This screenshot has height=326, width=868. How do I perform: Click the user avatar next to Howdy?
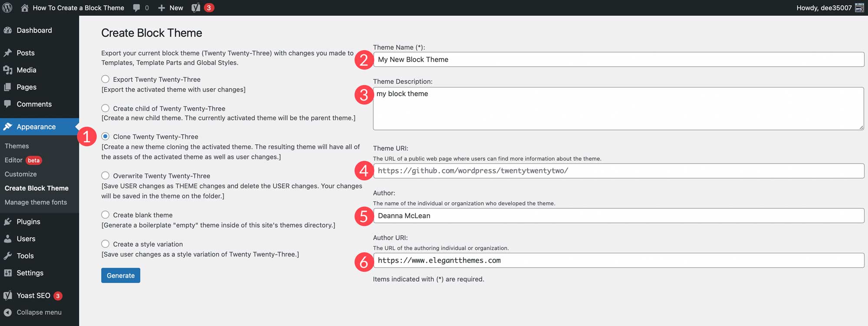tap(859, 8)
